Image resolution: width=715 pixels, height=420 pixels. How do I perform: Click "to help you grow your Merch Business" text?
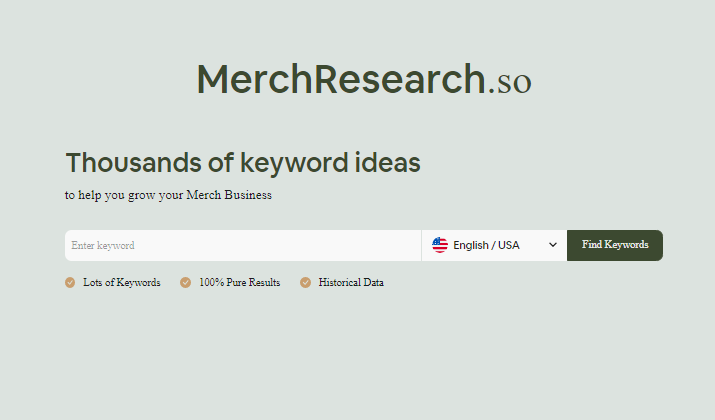pyautogui.click(x=168, y=195)
